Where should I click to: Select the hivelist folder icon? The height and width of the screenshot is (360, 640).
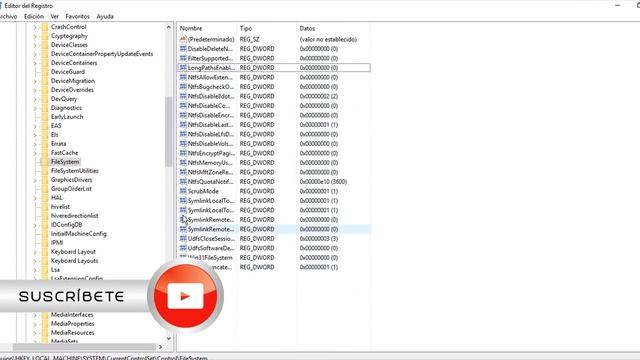44,207
